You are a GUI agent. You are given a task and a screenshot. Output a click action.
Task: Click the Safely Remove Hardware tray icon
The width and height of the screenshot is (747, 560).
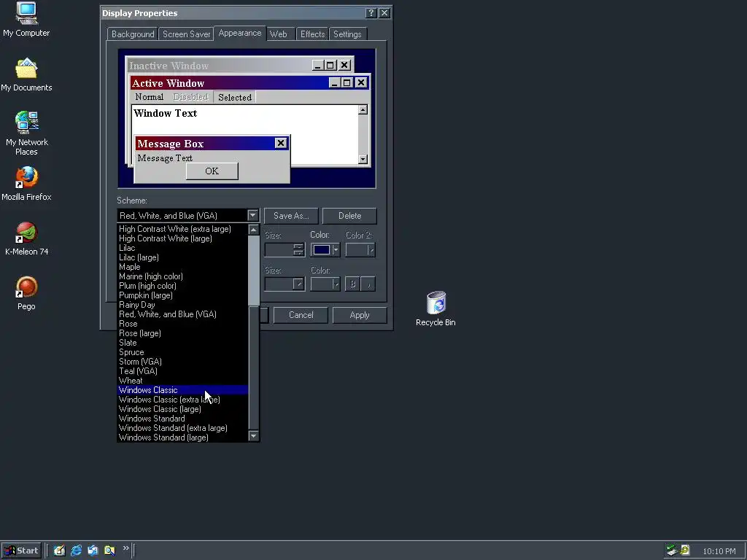point(672,551)
